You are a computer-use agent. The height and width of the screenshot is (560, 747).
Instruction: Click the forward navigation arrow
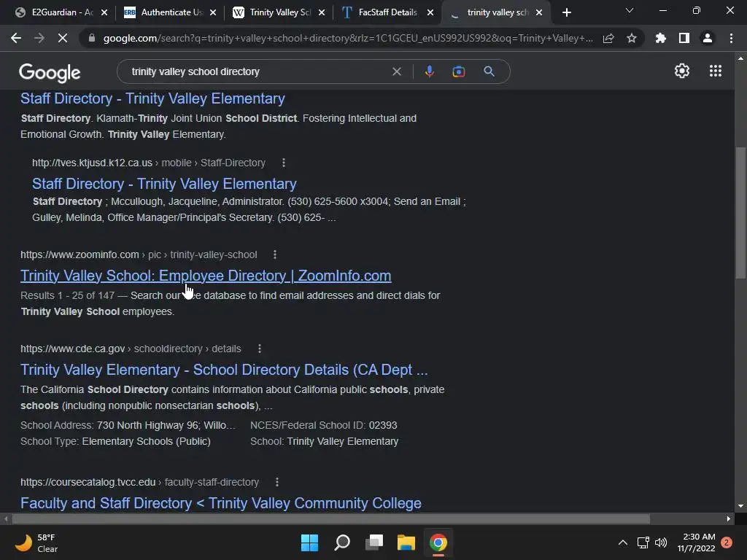pyautogui.click(x=39, y=38)
